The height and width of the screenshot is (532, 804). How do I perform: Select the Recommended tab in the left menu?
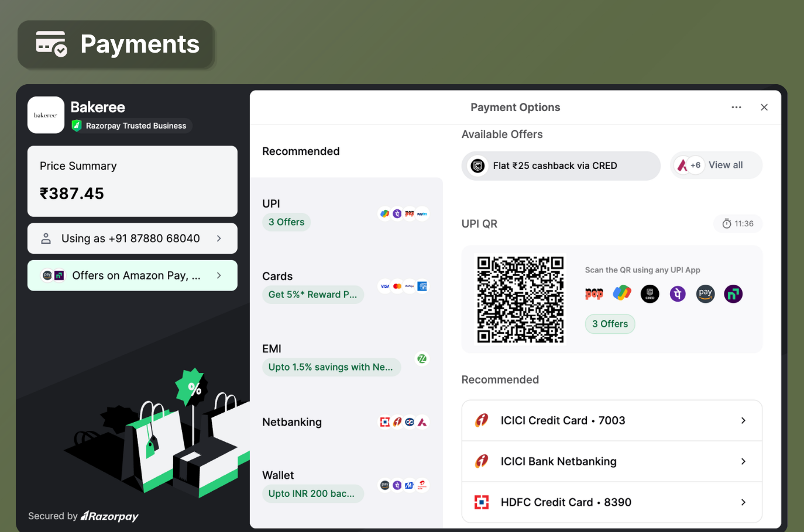(346, 151)
